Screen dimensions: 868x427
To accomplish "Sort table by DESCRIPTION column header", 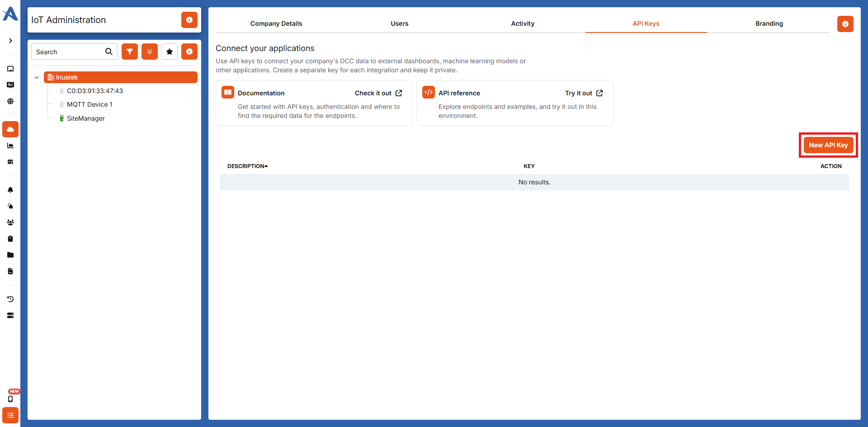I will pyautogui.click(x=247, y=166).
